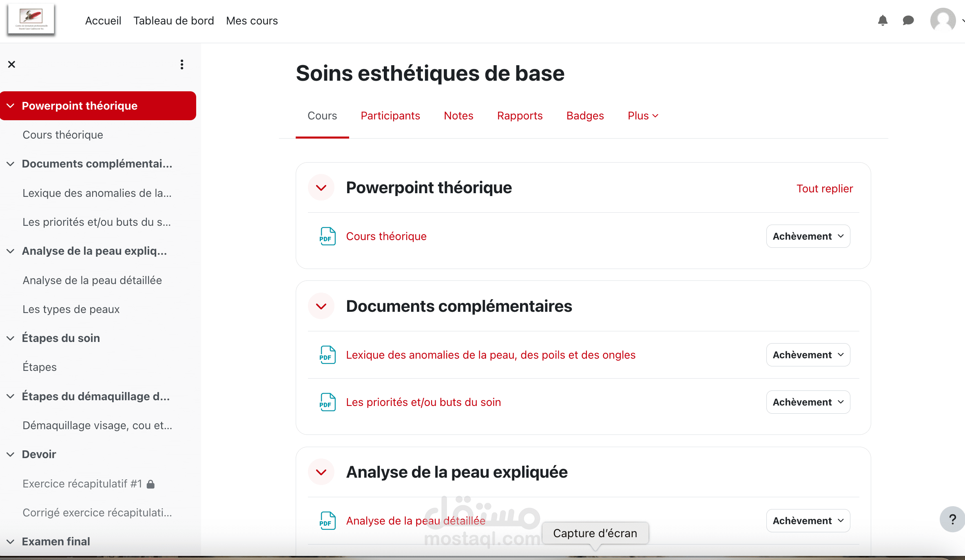Open the course index three-dot options menu
965x560 pixels.
[182, 64]
